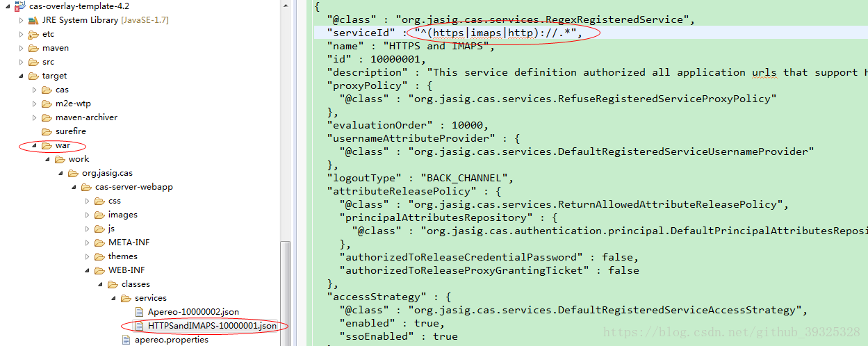Click the "description" line in the editor

tap(597, 72)
